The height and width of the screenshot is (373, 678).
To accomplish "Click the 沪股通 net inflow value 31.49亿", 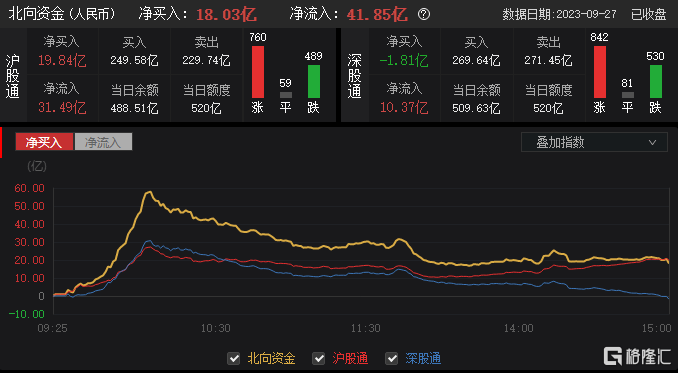I will (62, 107).
